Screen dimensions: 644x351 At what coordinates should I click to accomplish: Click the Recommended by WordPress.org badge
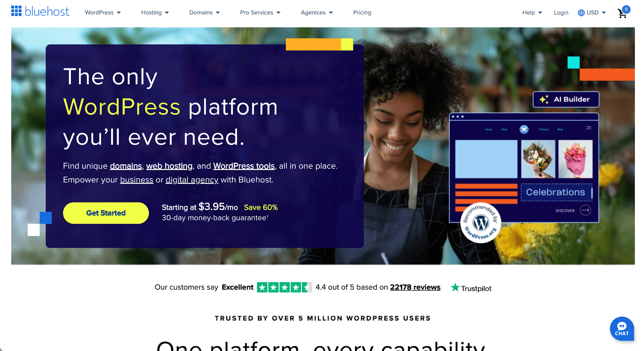(481, 222)
